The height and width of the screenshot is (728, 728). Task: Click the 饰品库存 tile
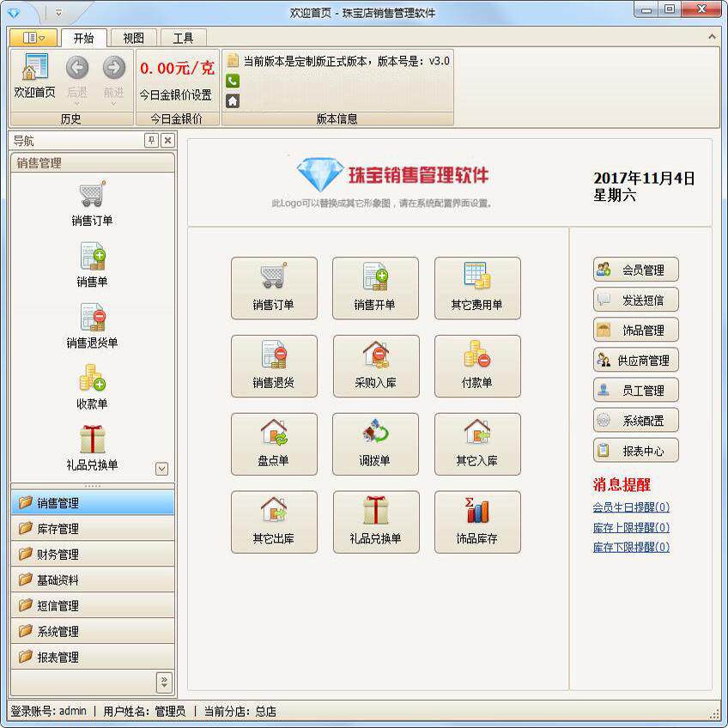pos(477,522)
